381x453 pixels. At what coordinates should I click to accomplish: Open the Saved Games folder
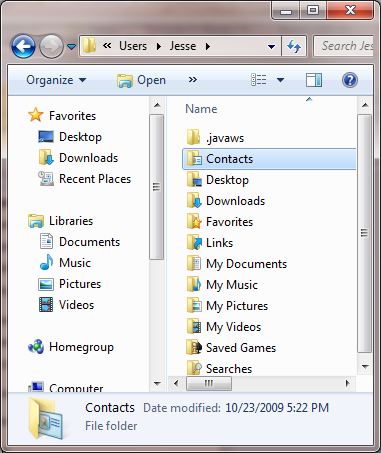tap(231, 348)
